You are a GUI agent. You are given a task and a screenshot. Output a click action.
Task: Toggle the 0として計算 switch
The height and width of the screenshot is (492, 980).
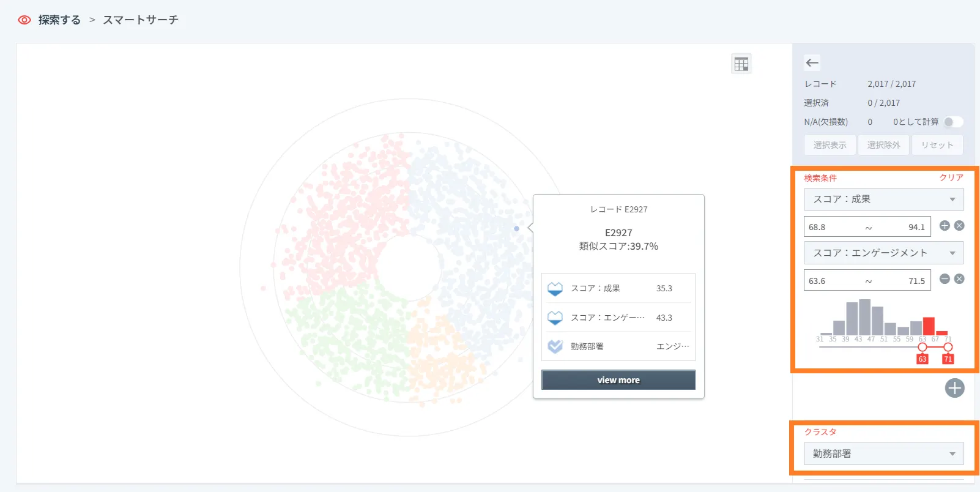pos(952,122)
